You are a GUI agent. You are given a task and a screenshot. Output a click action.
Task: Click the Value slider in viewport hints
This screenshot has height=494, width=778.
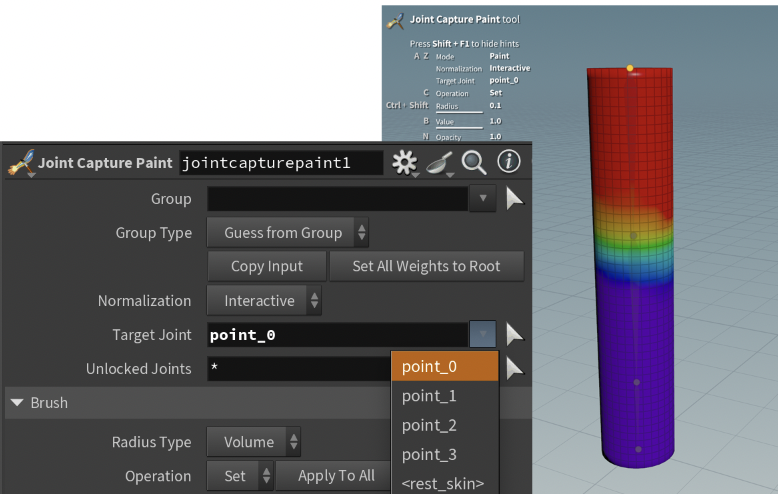pos(459,128)
